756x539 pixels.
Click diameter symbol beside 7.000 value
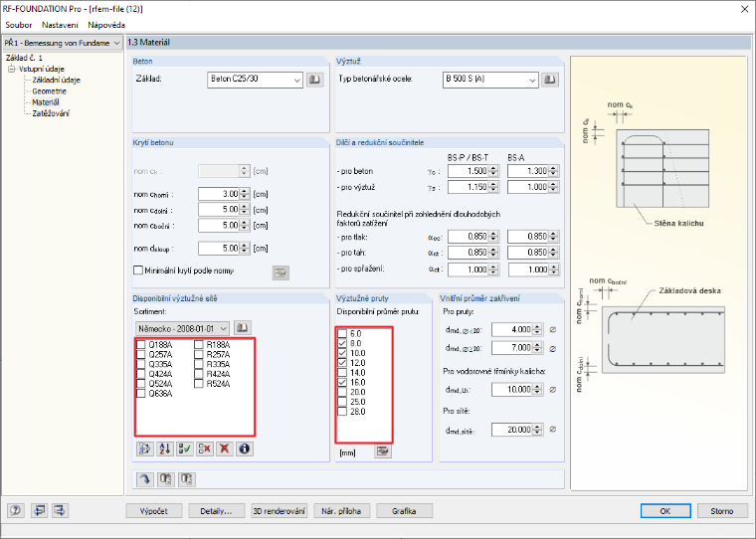(x=552, y=348)
